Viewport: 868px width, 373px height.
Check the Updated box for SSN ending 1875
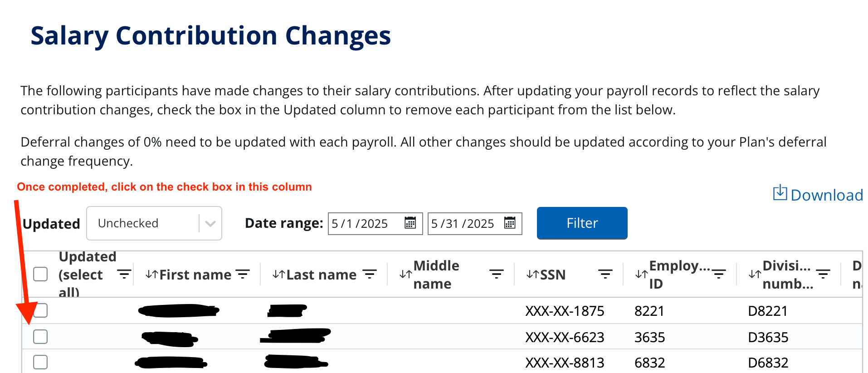point(40,310)
